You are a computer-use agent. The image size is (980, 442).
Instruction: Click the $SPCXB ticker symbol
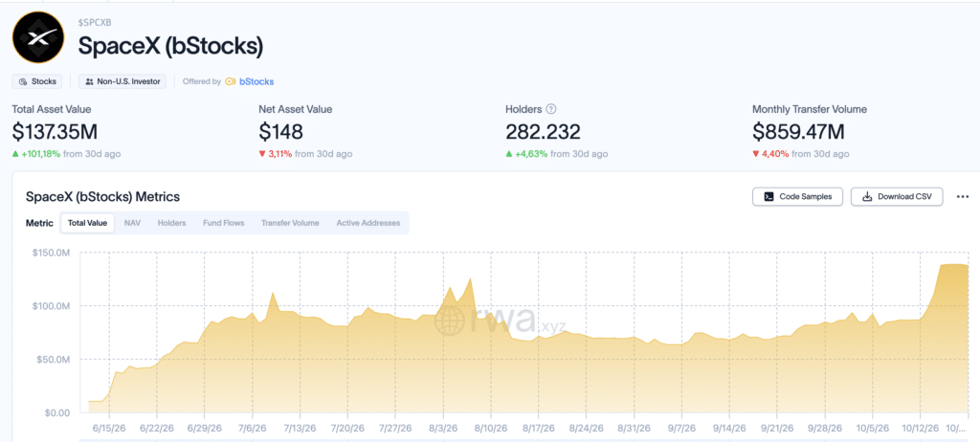tap(96, 22)
